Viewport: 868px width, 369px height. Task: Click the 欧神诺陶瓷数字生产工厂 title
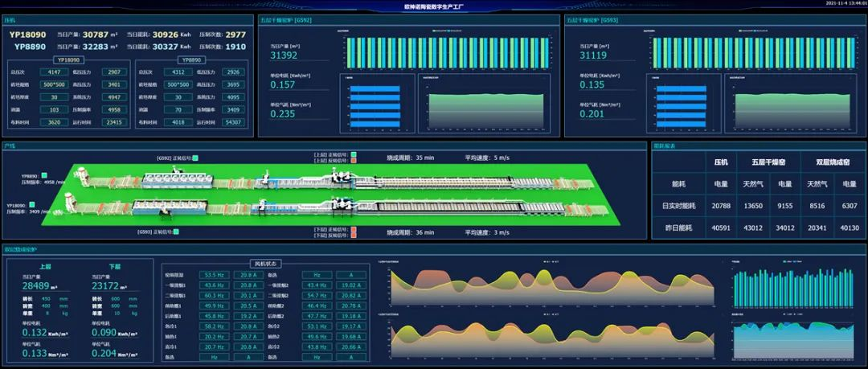tap(433, 6)
